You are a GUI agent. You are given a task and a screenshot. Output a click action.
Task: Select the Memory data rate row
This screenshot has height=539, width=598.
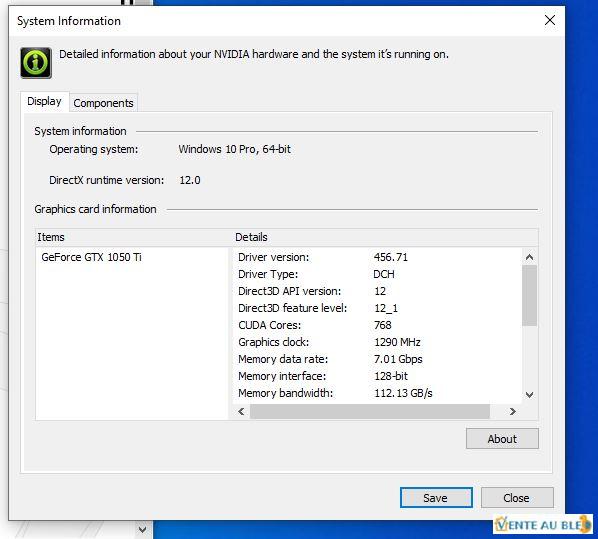pos(377,359)
